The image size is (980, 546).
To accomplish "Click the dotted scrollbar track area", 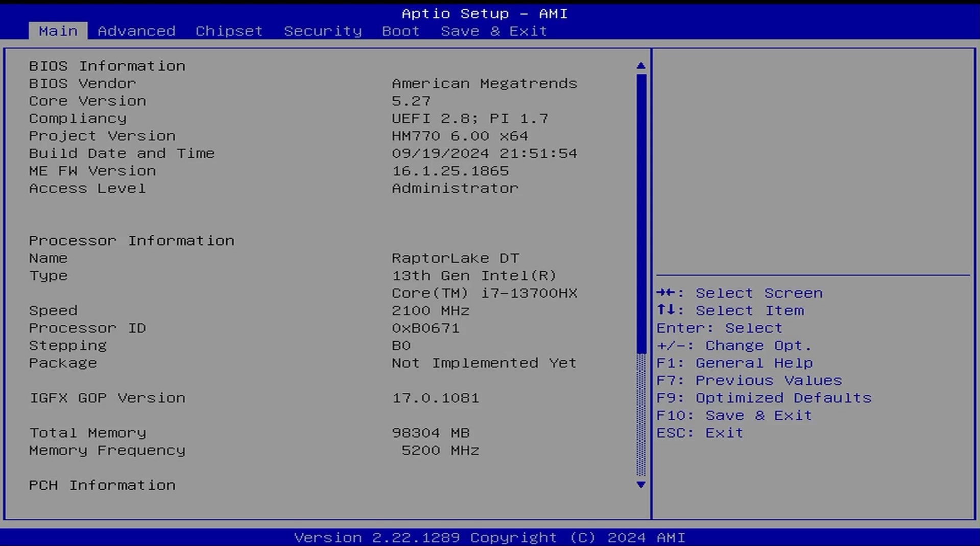I will 641,414.
